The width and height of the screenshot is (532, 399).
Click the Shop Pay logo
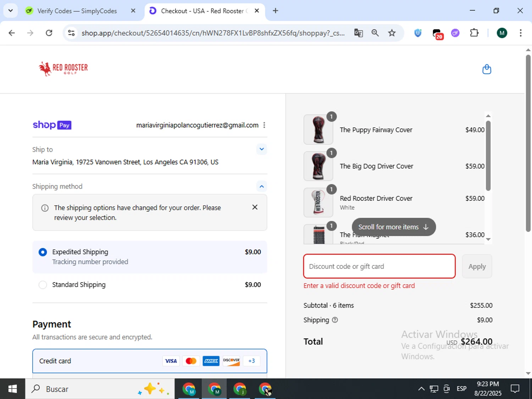52,125
